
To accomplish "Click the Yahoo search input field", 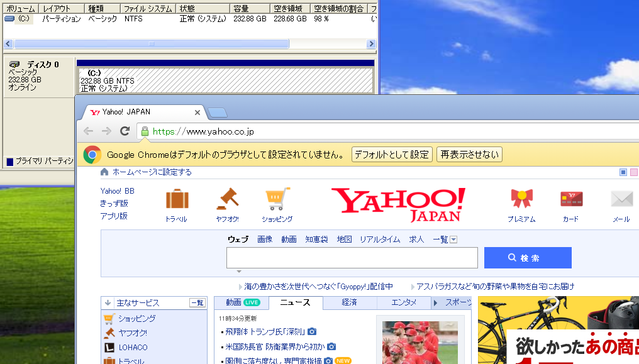I will coord(352,258).
